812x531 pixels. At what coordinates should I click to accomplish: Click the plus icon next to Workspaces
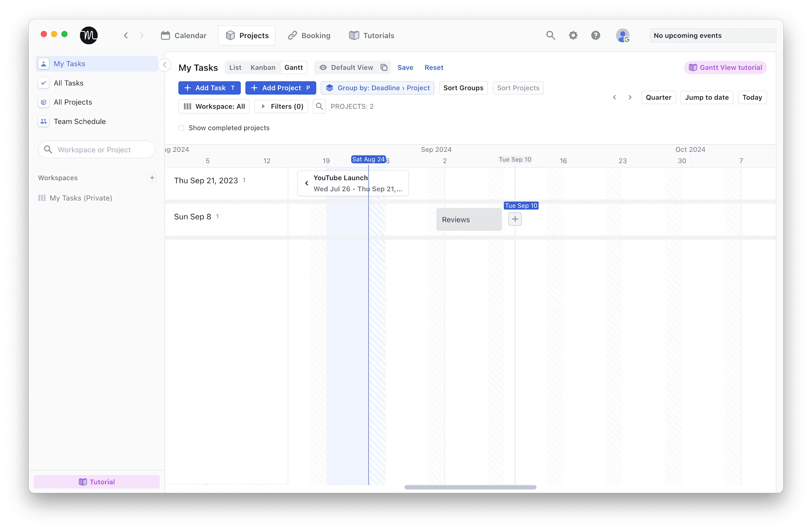pyautogui.click(x=152, y=178)
